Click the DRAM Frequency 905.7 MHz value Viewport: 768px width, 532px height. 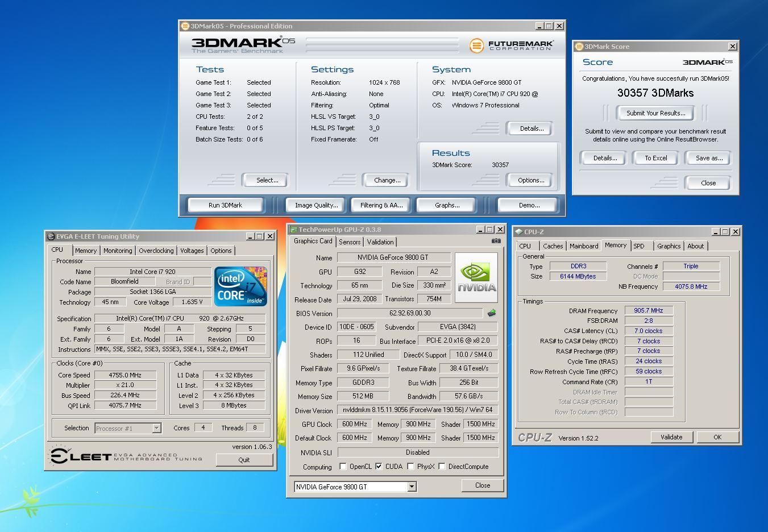pos(649,311)
